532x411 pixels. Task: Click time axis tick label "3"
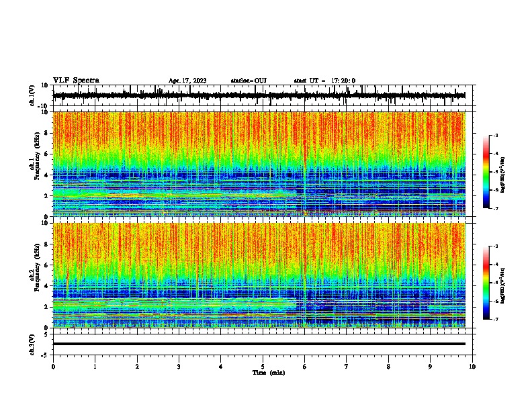pyautogui.click(x=179, y=367)
